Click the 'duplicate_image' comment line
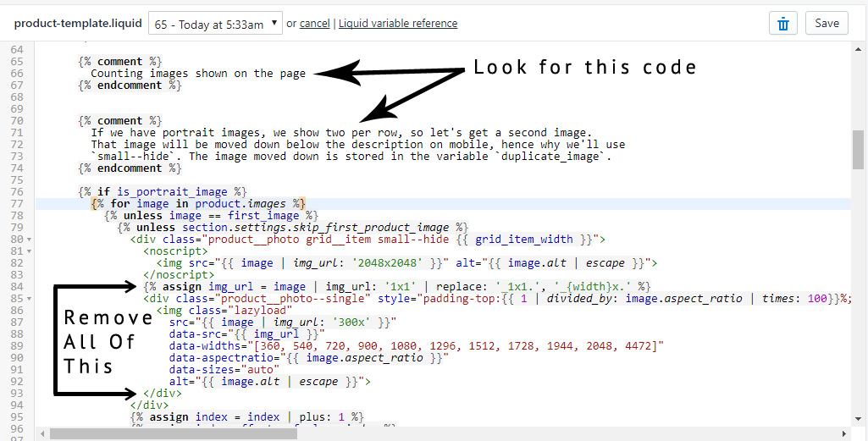Screen dimensions: 868x441 [x=351, y=157]
